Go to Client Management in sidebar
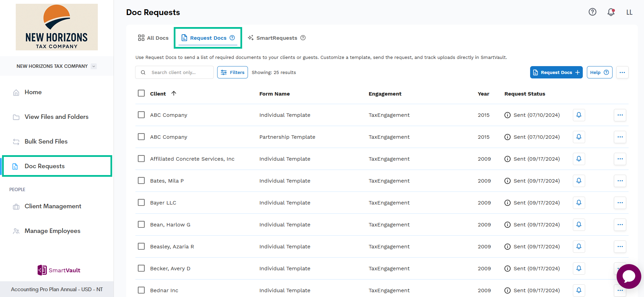This screenshot has height=297, width=644. 53,206
